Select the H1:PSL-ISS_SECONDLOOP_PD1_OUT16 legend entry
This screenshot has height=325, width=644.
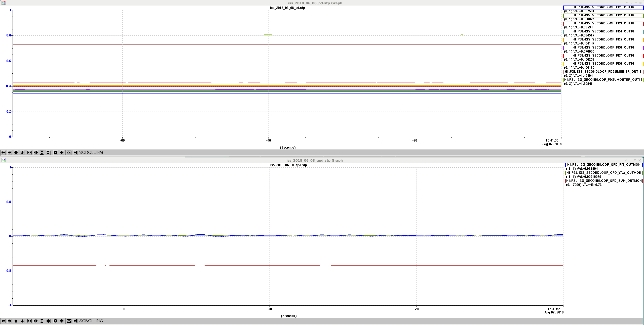coord(603,7)
